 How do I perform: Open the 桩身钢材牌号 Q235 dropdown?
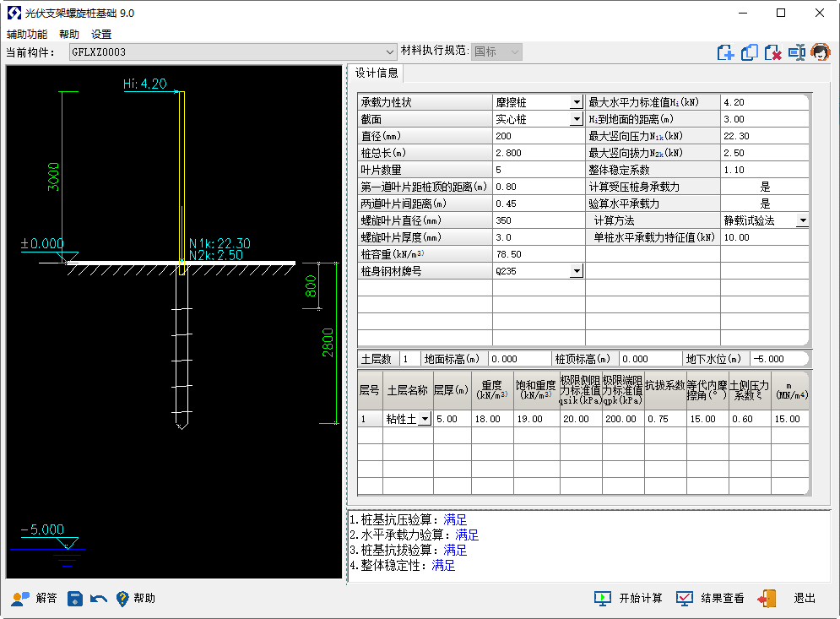point(577,272)
